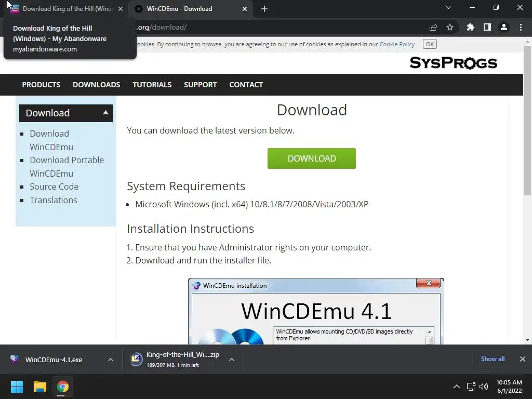Screen dimensions: 532x399
Task: Click the scrollbar down arrow
Action: 527,340
